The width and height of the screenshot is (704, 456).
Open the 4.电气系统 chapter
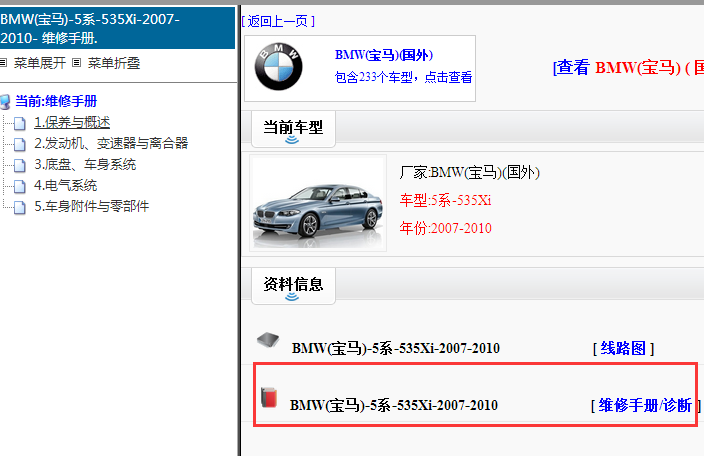66,185
